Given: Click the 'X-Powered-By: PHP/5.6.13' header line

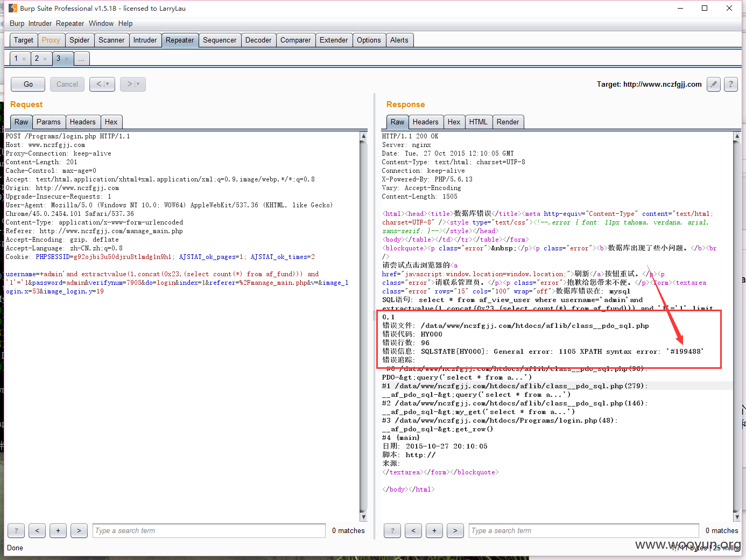Looking at the screenshot, I should click(427, 179).
